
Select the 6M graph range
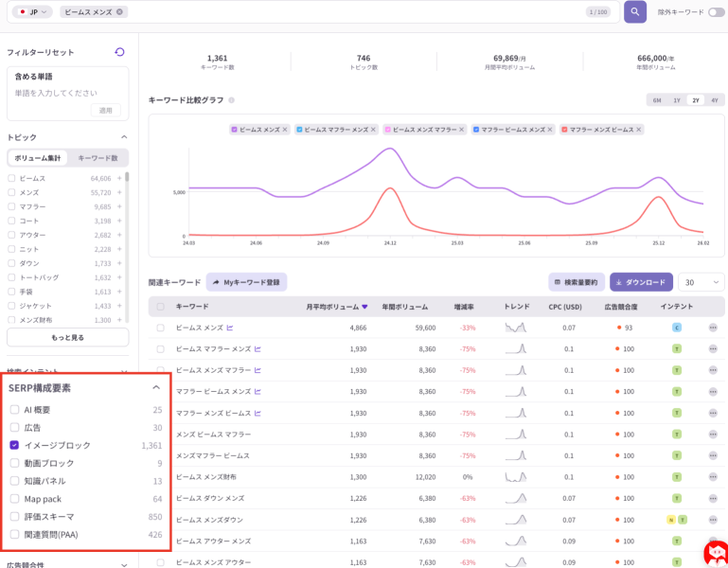pyautogui.click(x=657, y=100)
